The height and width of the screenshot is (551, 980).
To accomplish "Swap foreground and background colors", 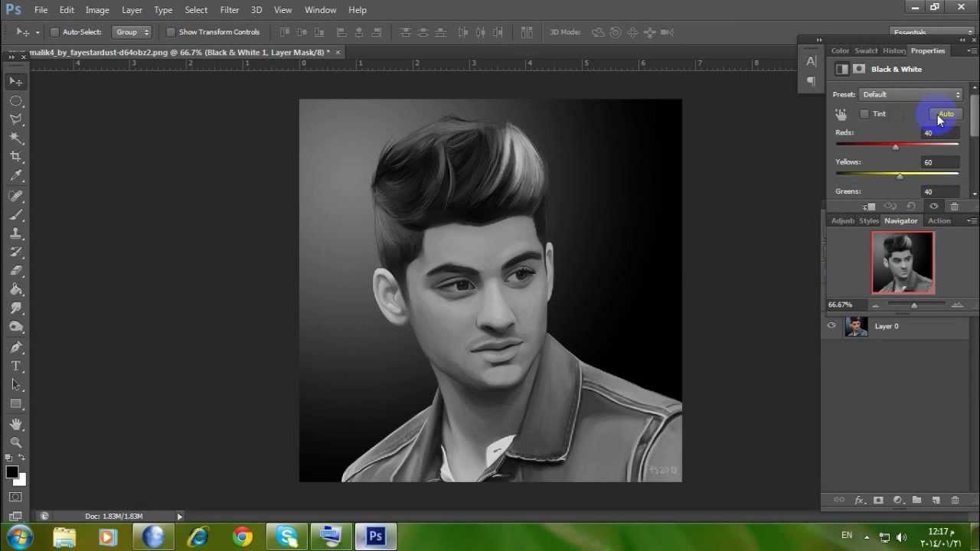I will pyautogui.click(x=22, y=458).
